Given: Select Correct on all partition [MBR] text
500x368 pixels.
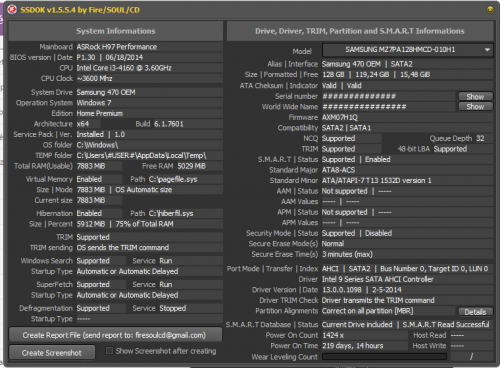Looking at the screenshot, I should (367, 311).
